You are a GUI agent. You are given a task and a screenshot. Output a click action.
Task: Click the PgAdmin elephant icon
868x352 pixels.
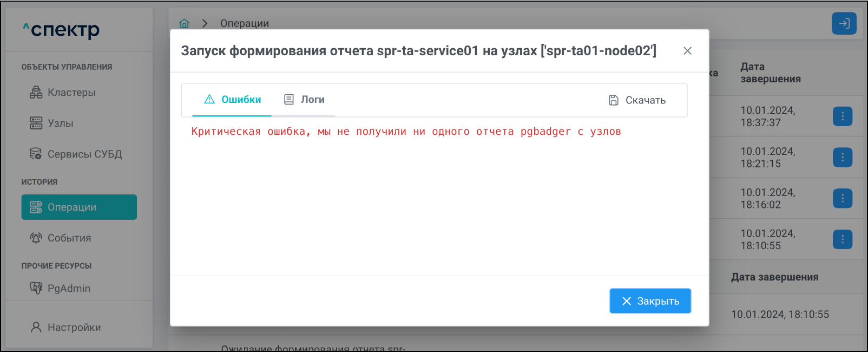[x=36, y=288]
